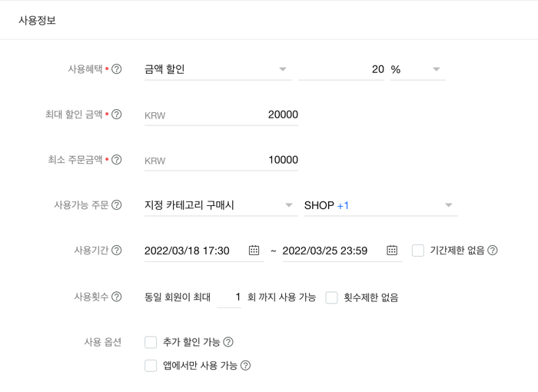The width and height of the screenshot is (538, 392).
Task: Click help icon beside 추가 할인 가능
Action: pyautogui.click(x=228, y=342)
